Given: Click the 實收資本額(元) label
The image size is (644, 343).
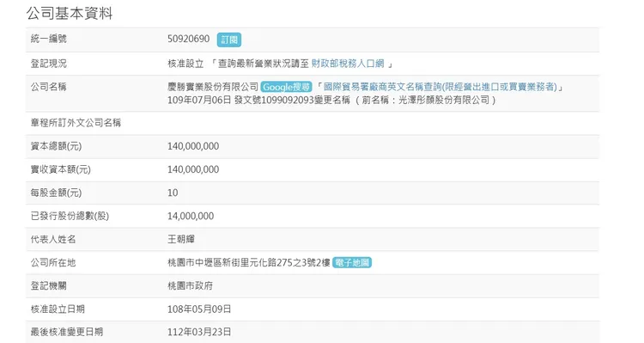Looking at the screenshot, I should pyautogui.click(x=60, y=169).
